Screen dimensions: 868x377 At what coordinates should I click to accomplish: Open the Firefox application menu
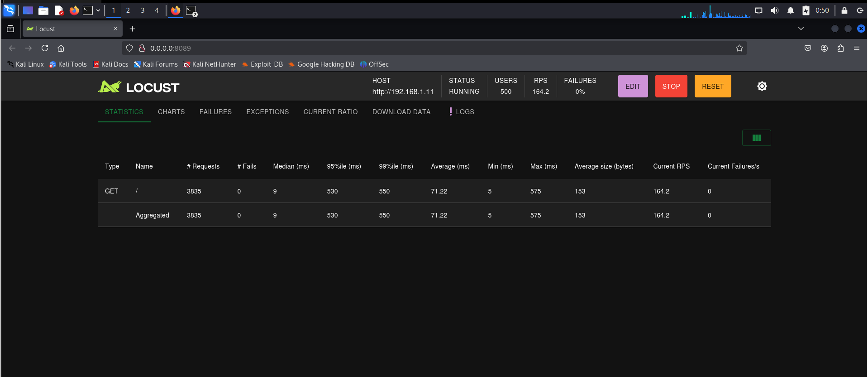click(x=857, y=48)
